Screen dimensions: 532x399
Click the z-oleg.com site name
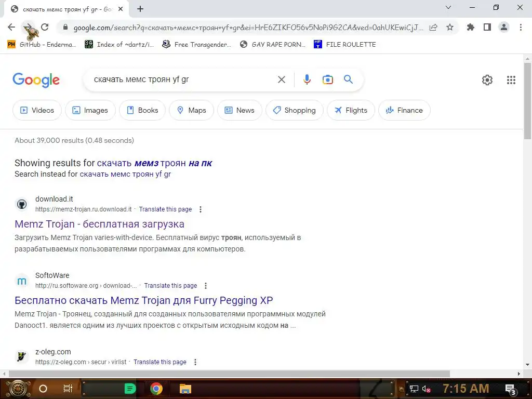(53, 352)
